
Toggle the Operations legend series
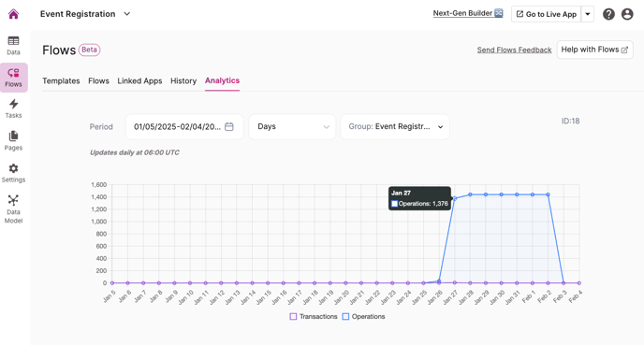(363, 316)
